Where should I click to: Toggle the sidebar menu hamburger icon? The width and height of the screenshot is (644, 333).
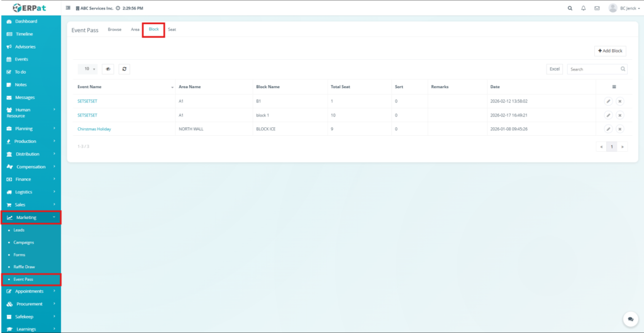pyautogui.click(x=68, y=8)
